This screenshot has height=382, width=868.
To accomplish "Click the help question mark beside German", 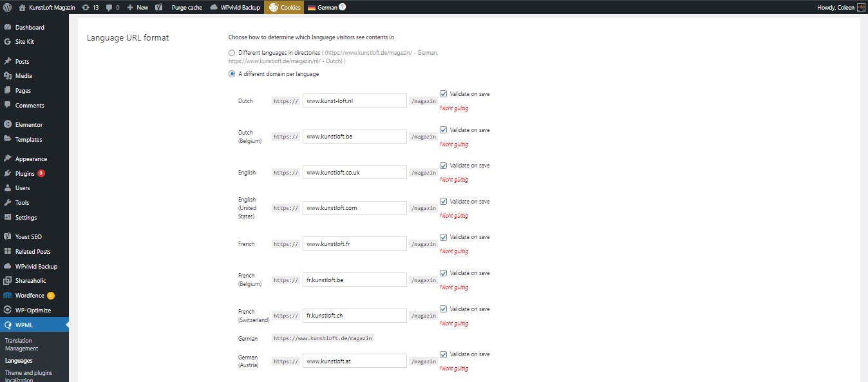I will tap(343, 7).
